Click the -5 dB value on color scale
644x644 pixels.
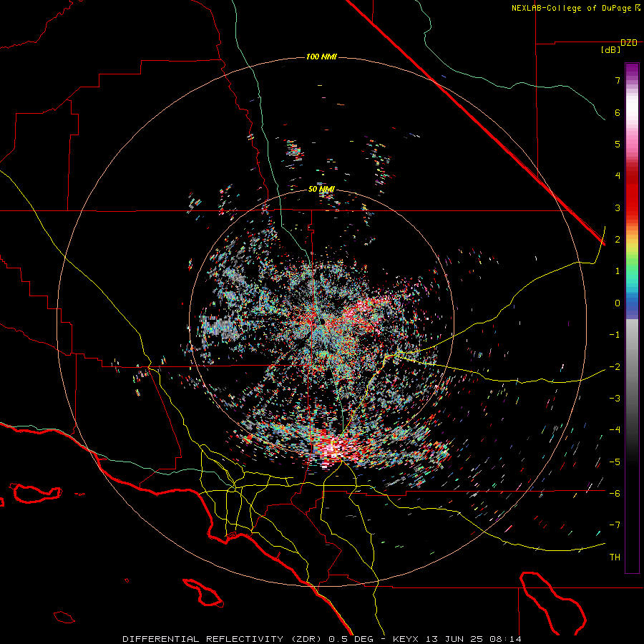[615, 462]
